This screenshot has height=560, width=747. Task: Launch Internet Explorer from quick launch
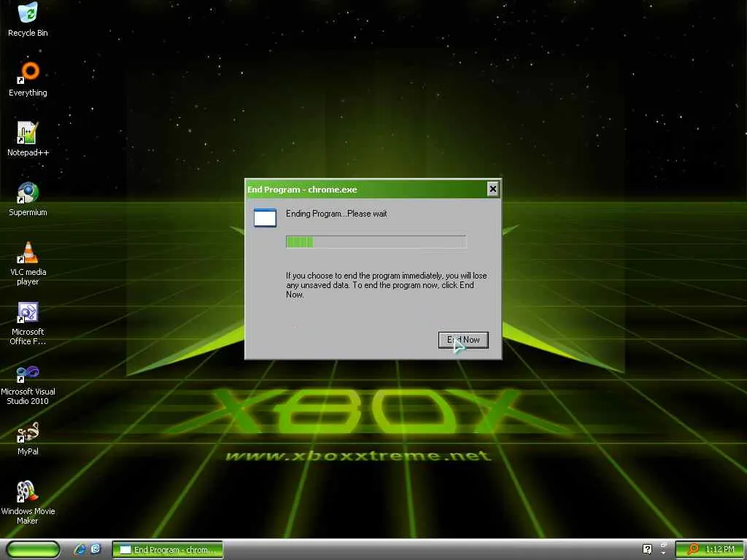[x=80, y=550]
